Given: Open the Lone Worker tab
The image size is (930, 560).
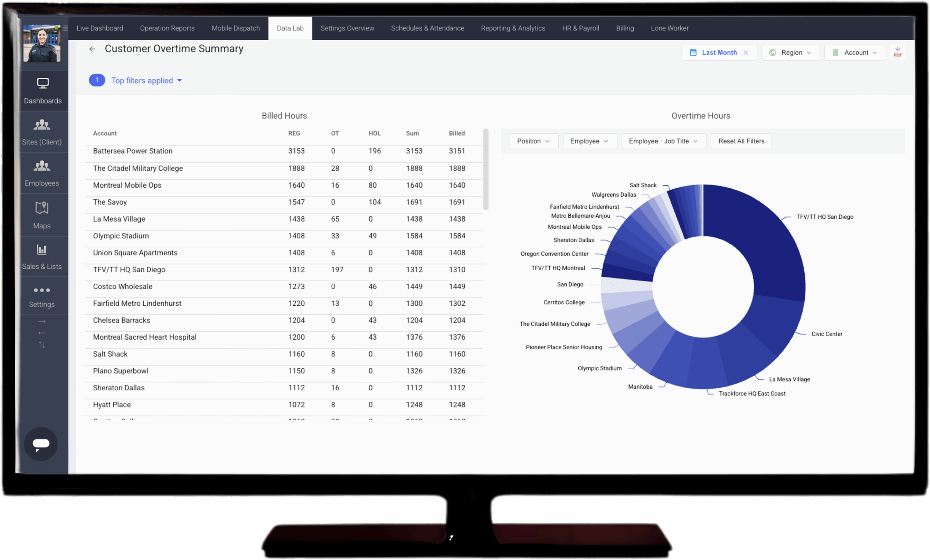Looking at the screenshot, I should pos(670,28).
